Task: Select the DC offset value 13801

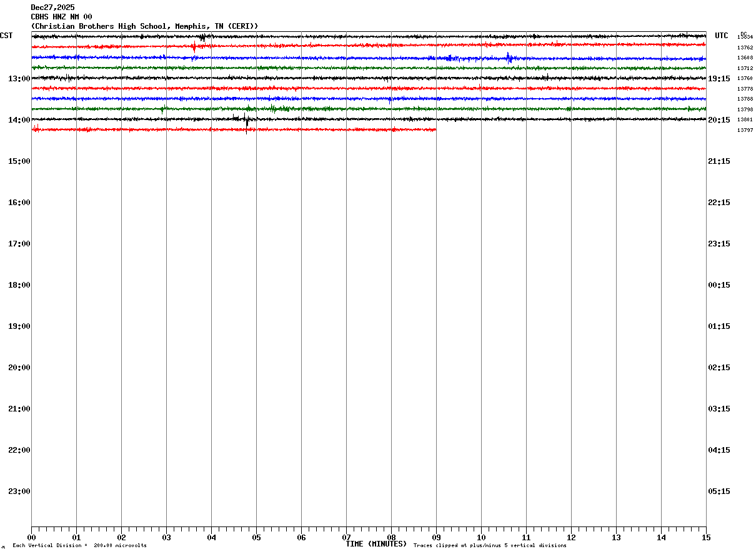Action: pos(745,119)
